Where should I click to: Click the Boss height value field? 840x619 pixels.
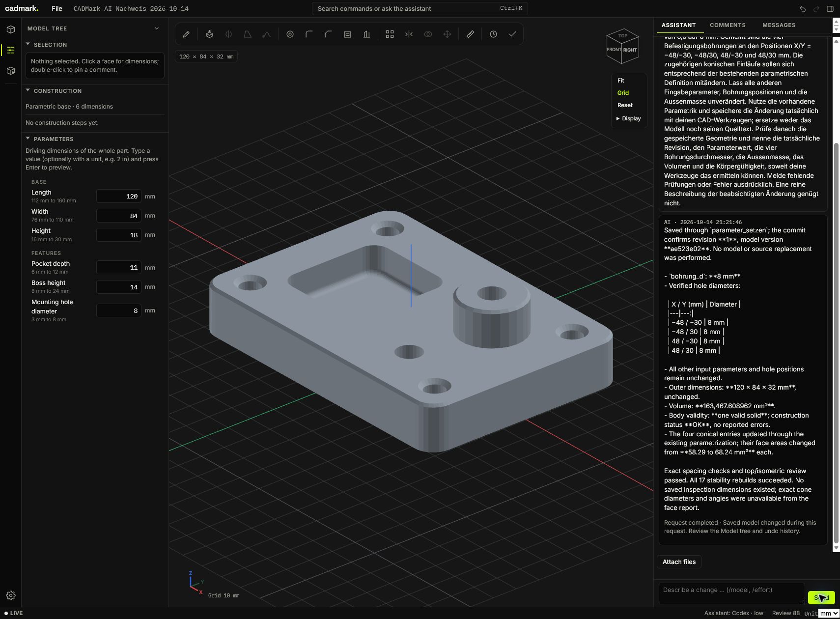pyautogui.click(x=119, y=287)
